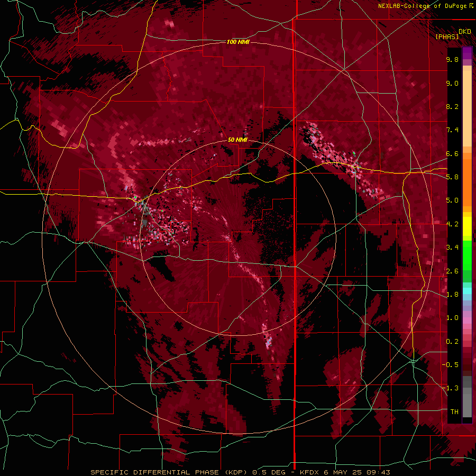
Task: Select the 9.8 value on the legend
Action: [452, 59]
